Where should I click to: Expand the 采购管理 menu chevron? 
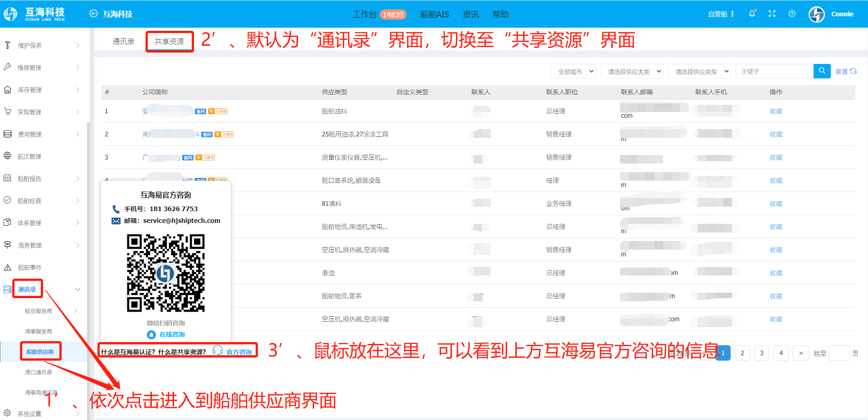click(78, 112)
